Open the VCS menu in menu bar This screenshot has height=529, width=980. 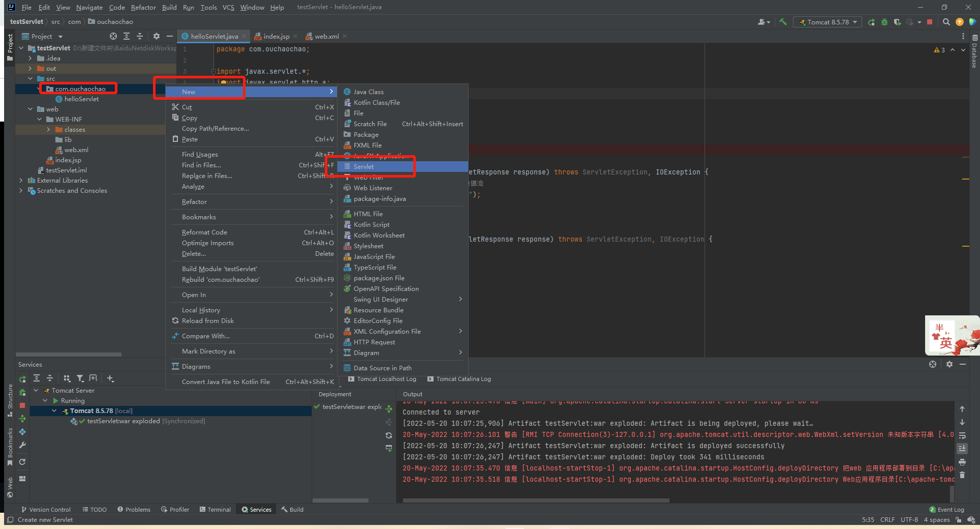click(228, 7)
